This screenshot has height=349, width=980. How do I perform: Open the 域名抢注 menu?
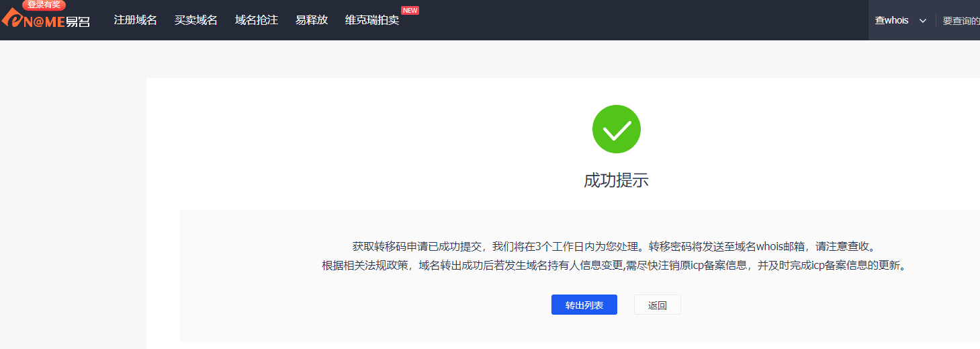256,20
